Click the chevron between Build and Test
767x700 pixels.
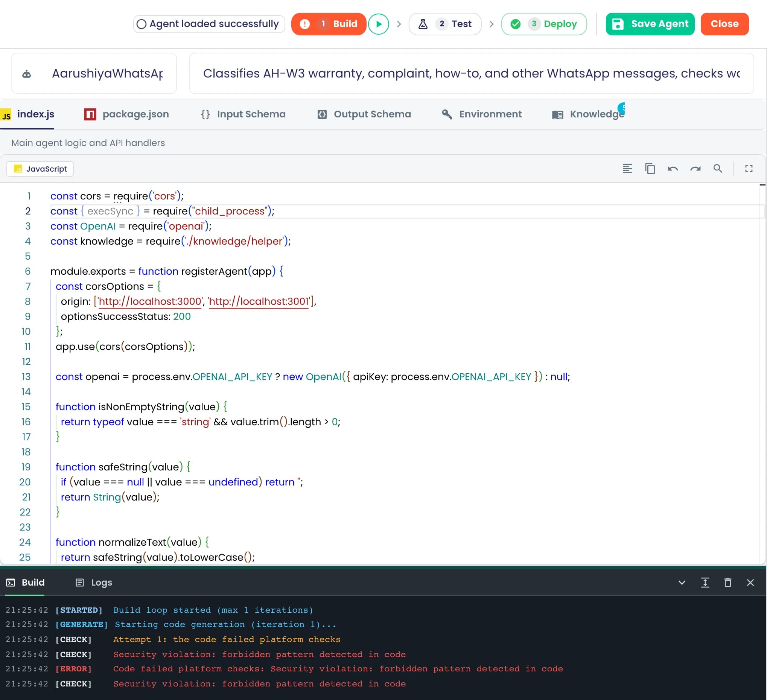[x=399, y=24]
